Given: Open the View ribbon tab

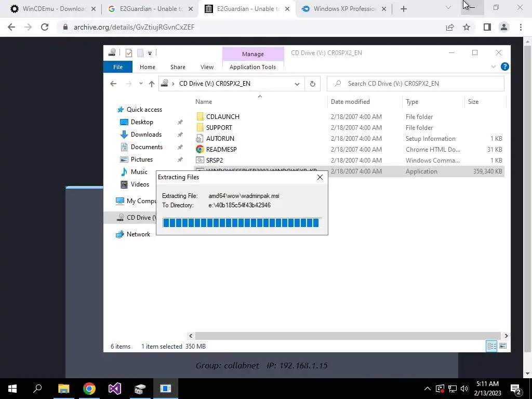Looking at the screenshot, I should tap(207, 67).
